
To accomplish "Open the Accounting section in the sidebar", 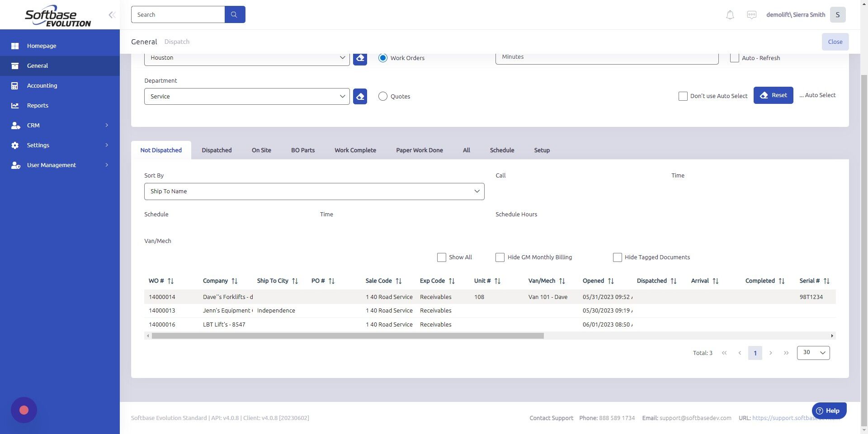I will [42, 85].
